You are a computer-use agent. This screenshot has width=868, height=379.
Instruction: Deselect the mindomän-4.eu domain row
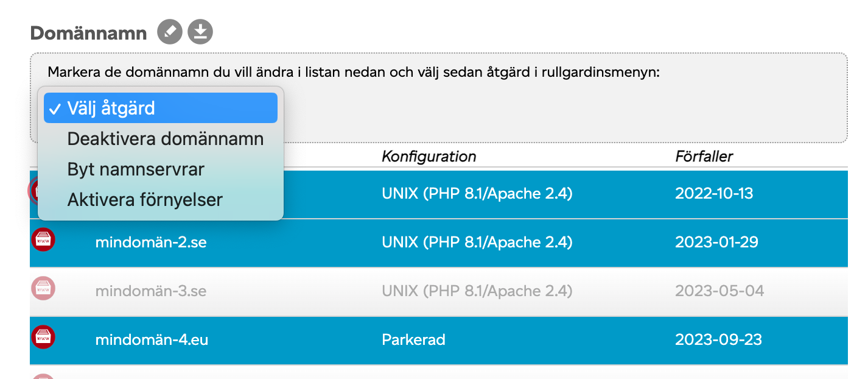coord(438,341)
